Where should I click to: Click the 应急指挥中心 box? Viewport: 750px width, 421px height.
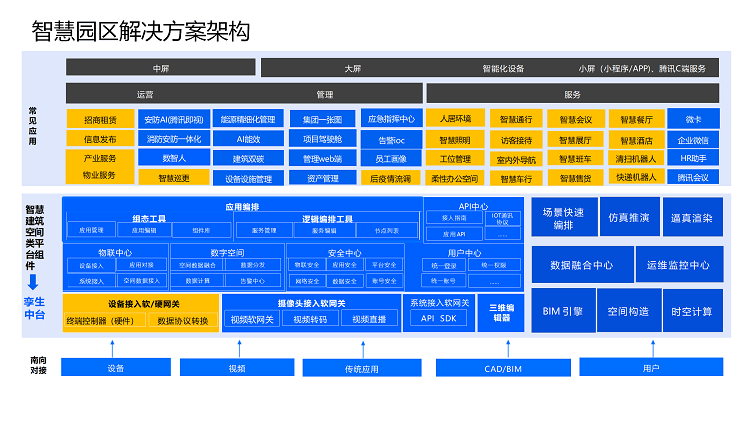(391, 119)
